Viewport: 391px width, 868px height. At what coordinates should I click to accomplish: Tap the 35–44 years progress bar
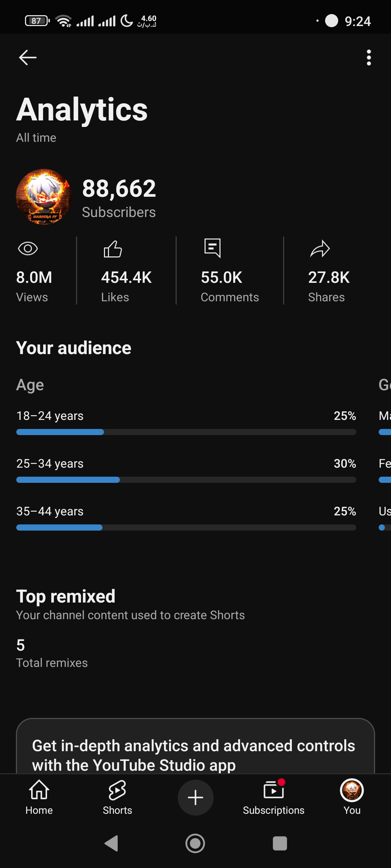click(x=186, y=527)
